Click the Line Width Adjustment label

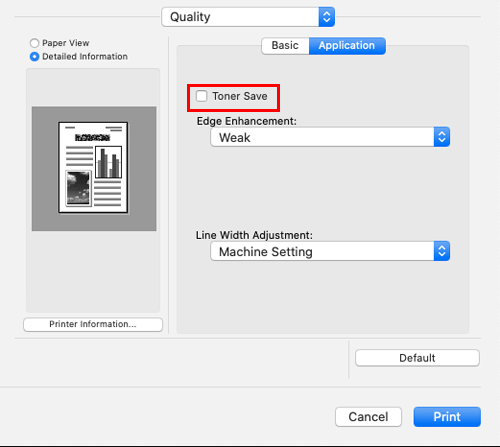click(254, 235)
